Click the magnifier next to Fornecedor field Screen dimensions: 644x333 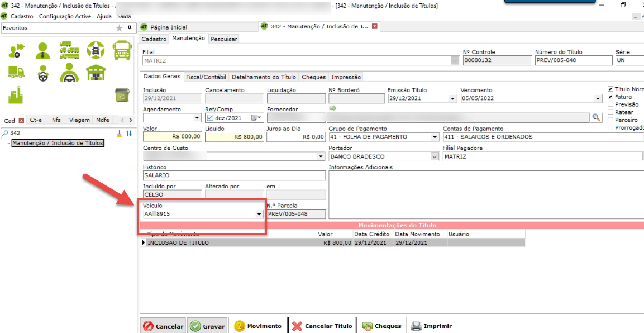596,117
